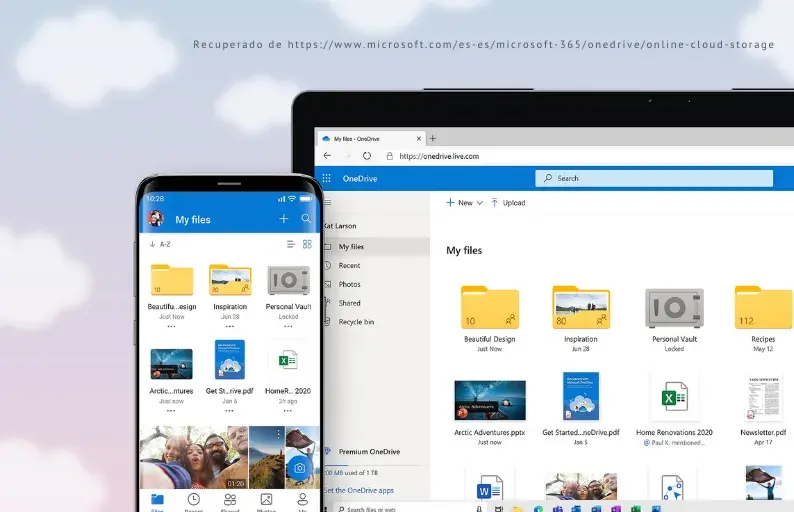Open HomeR... 2020 Excel file on phone
The width and height of the screenshot is (794, 512).
(288, 361)
